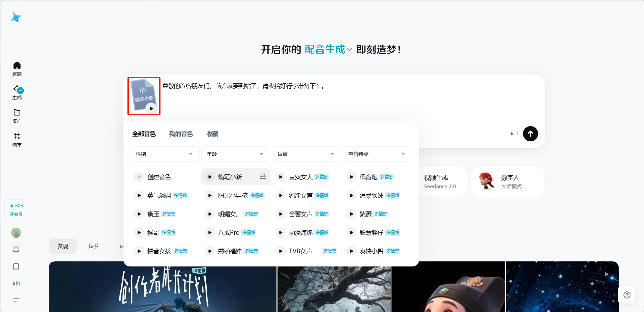Expand the 年龄 filter dropdown

235,154
